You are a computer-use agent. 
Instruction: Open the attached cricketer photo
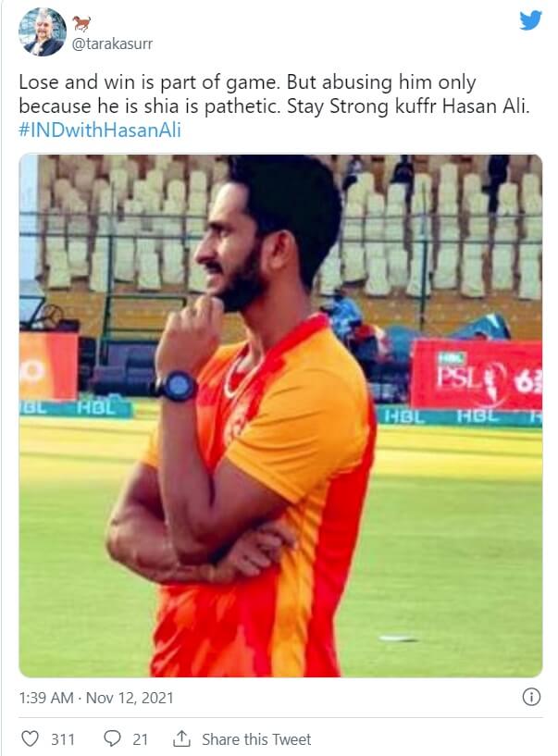[280, 415]
